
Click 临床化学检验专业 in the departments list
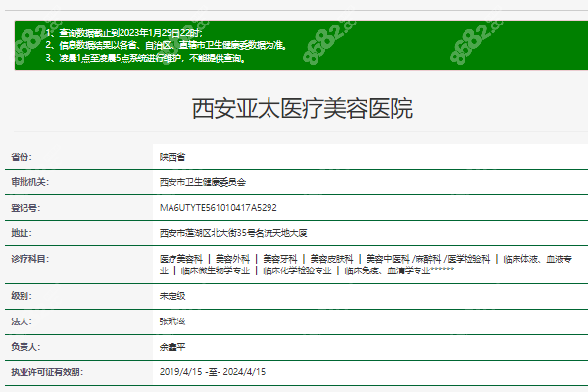click(x=297, y=270)
